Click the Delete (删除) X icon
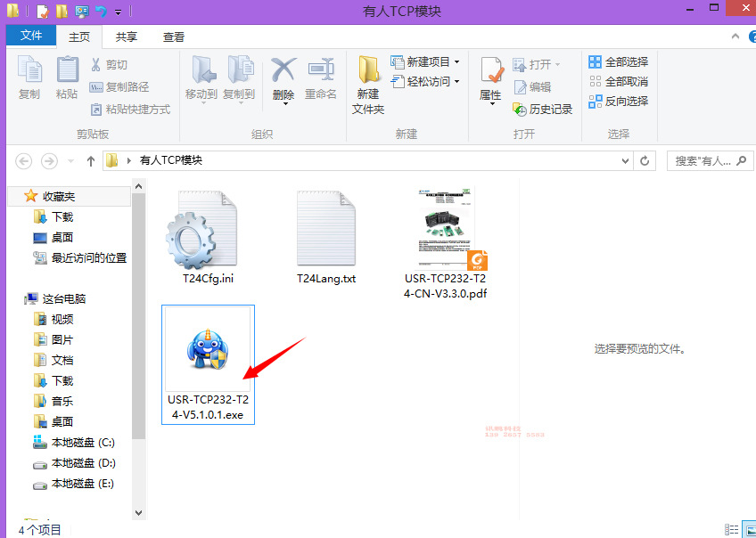756x538 pixels. [x=283, y=71]
